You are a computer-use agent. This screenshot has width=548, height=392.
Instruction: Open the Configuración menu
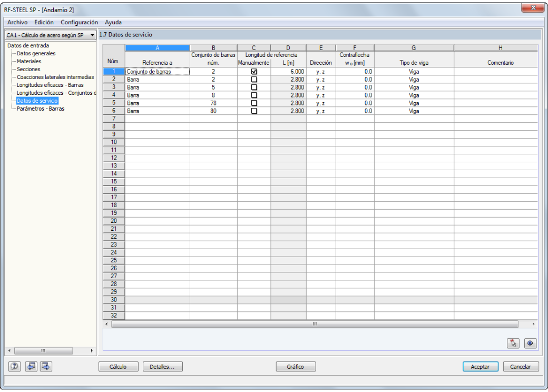pos(79,22)
